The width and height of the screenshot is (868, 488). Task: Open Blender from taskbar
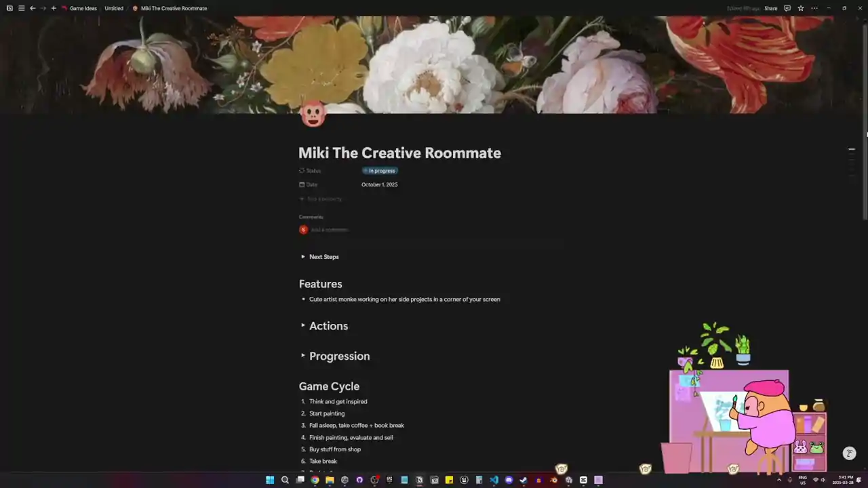point(553,480)
